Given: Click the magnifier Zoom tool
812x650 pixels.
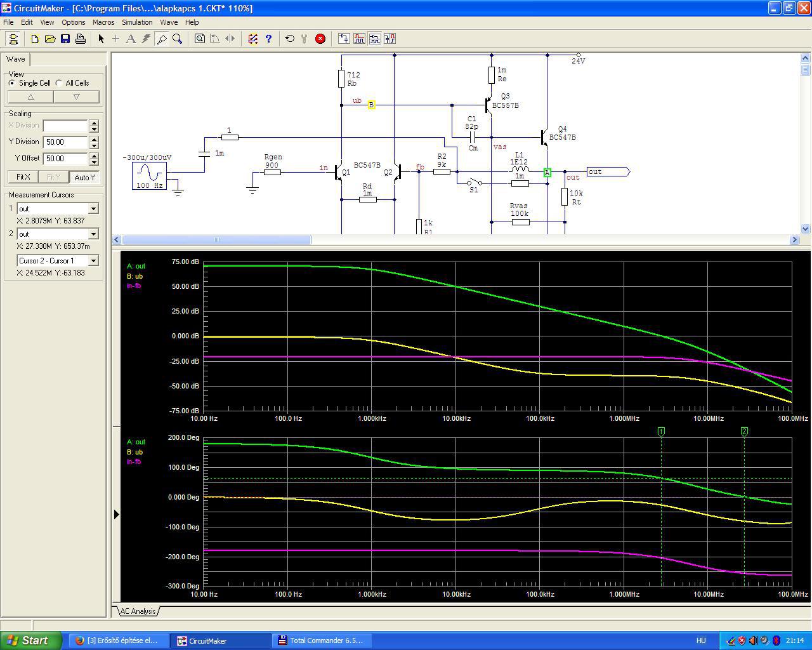Looking at the screenshot, I should tap(178, 39).
